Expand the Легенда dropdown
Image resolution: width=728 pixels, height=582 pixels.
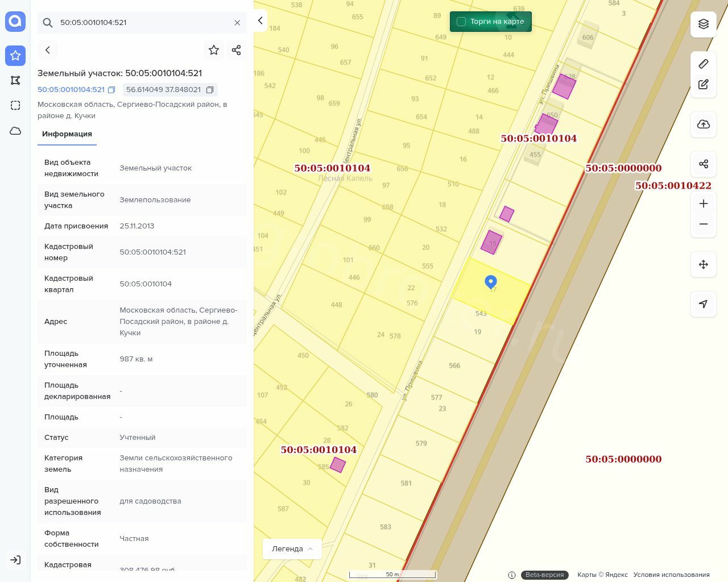pos(292,548)
